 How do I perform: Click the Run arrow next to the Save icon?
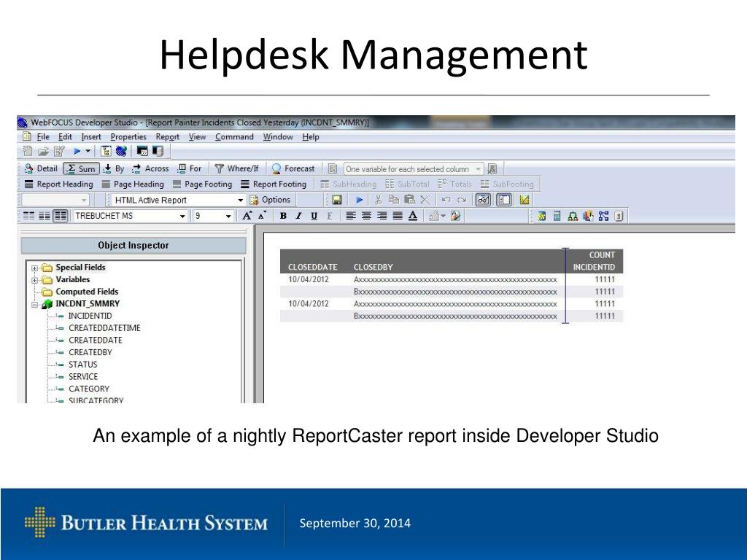359,200
